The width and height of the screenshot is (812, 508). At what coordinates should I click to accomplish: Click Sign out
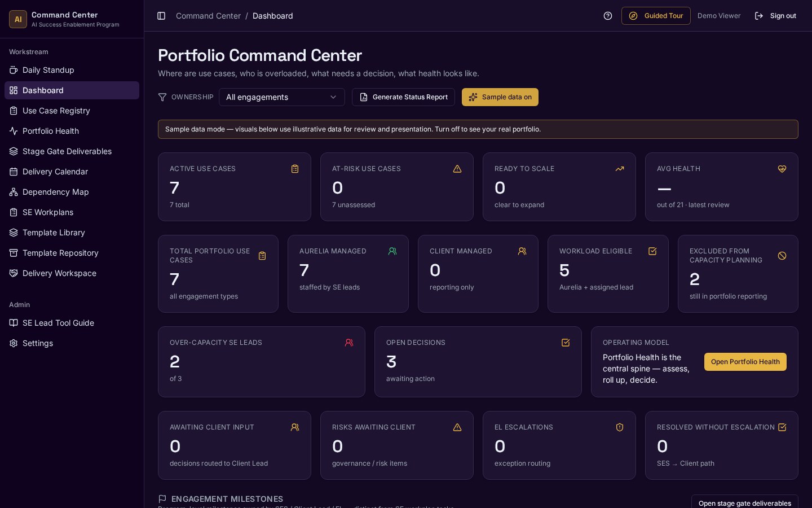(x=775, y=16)
